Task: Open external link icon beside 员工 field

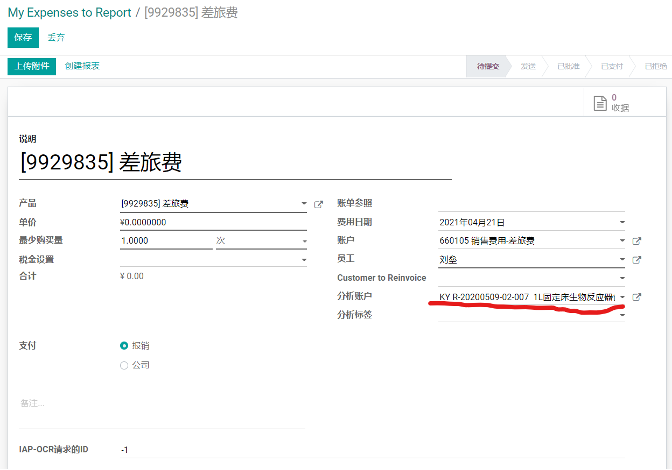Action: click(x=636, y=260)
